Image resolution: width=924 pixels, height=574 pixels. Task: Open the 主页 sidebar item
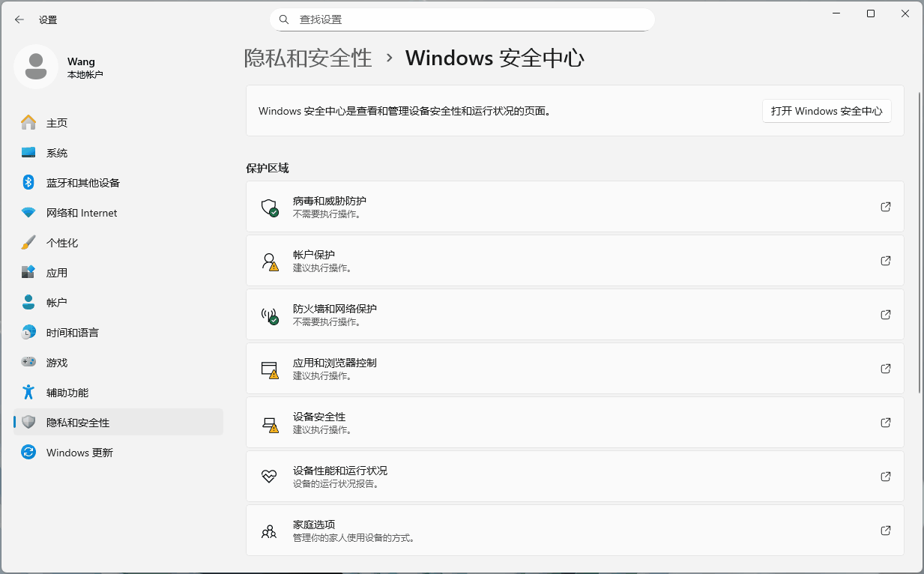[118, 122]
